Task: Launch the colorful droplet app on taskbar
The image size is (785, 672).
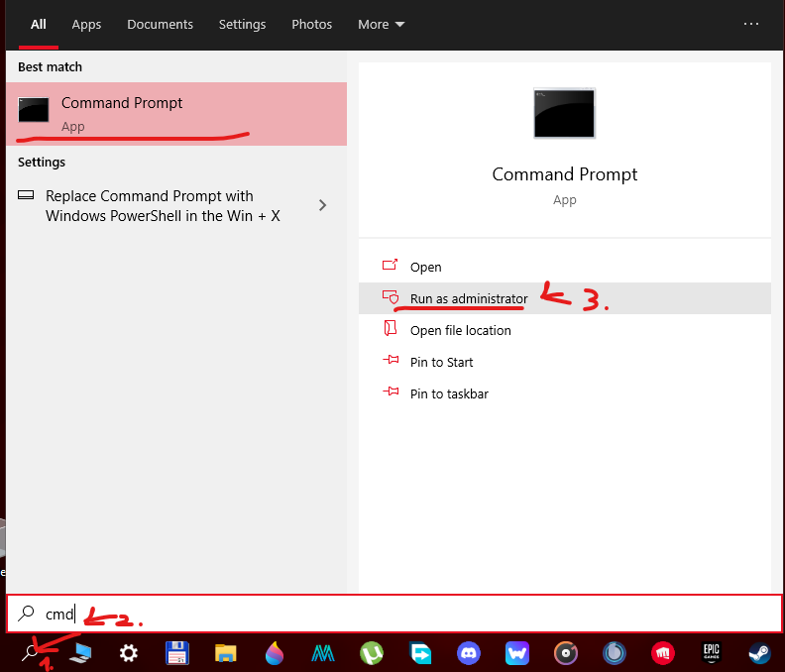Action: pos(275,653)
